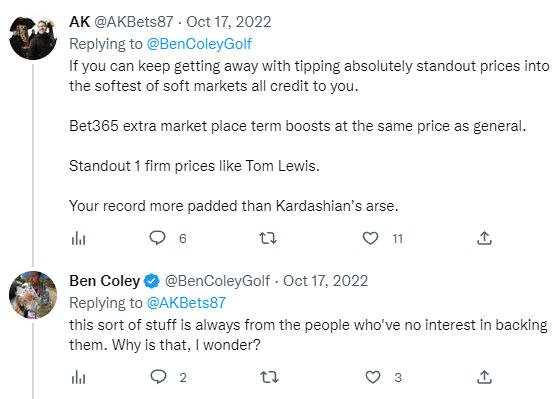The image size is (556, 399).
Task: Open @BenColeyGolf mention in AK's reply header
Action: (x=199, y=44)
